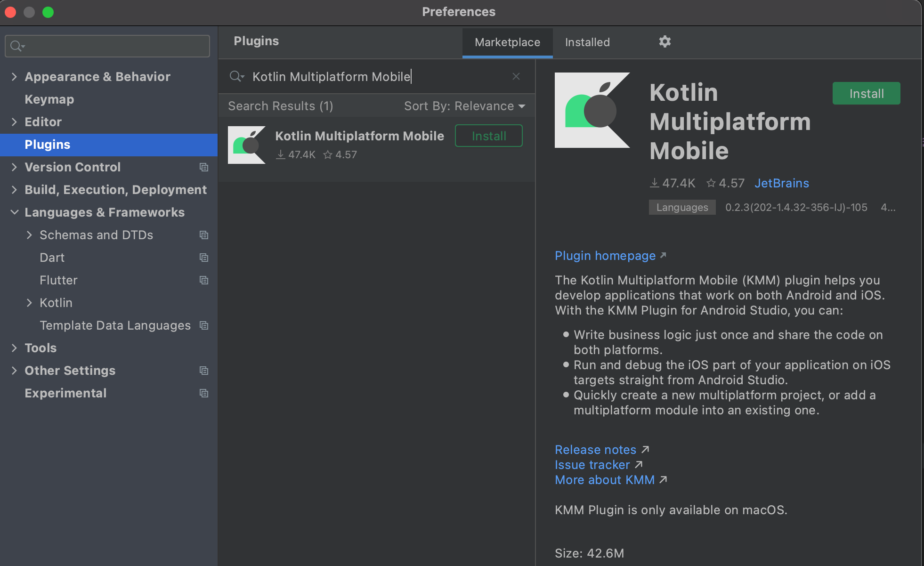The width and height of the screenshot is (924, 566).
Task: Click the Experimental project-level settings icon
Action: pos(204,393)
